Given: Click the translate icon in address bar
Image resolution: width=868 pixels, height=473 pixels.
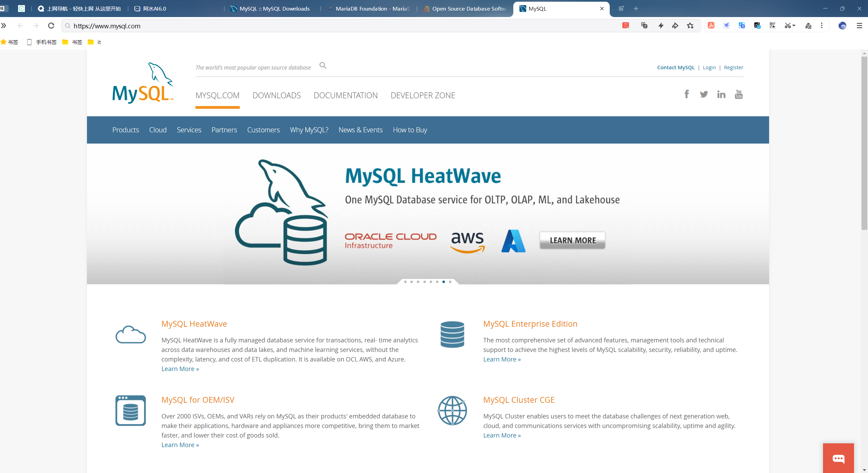Looking at the screenshot, I should point(644,26).
